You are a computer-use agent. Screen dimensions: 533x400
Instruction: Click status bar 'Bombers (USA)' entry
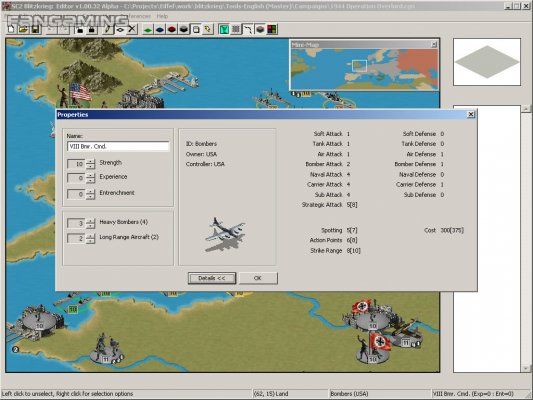(x=349, y=394)
